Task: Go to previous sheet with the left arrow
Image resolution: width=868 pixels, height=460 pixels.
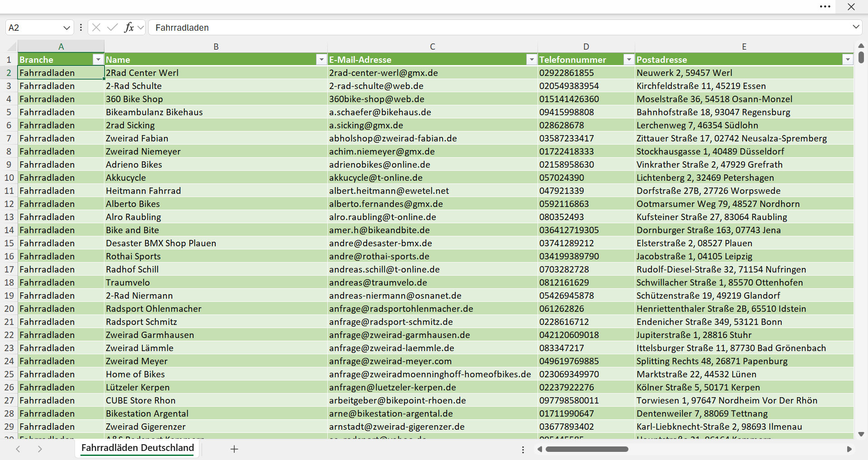Action: [x=18, y=449]
